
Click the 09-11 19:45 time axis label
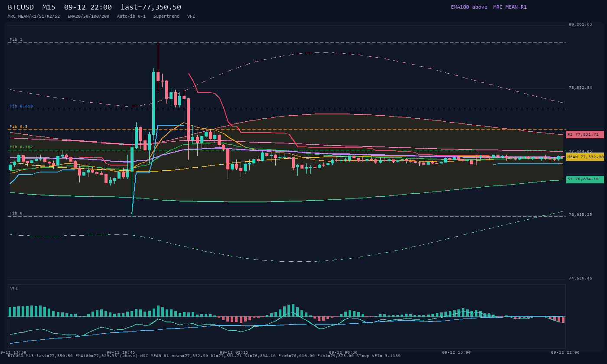(121, 352)
